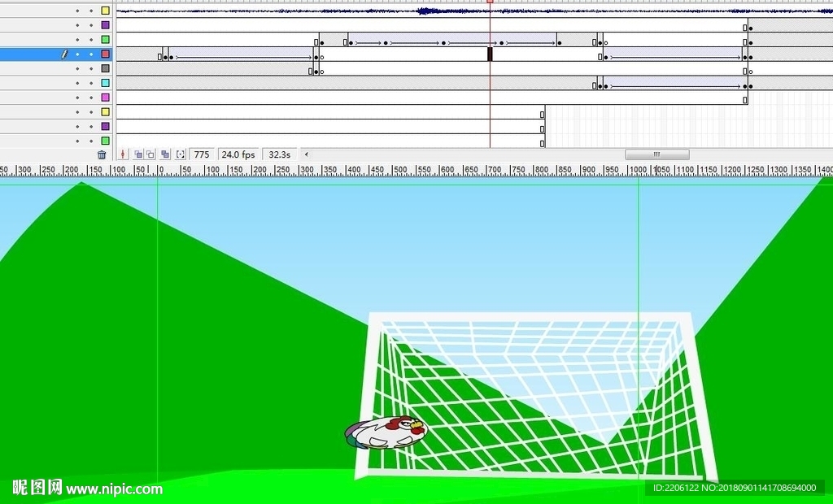Enable Onion Skin Outlines

click(x=150, y=154)
